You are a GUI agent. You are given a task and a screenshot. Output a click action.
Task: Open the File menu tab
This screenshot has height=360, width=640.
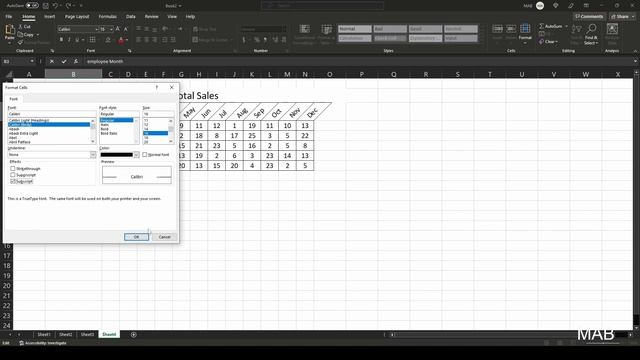[9, 17]
